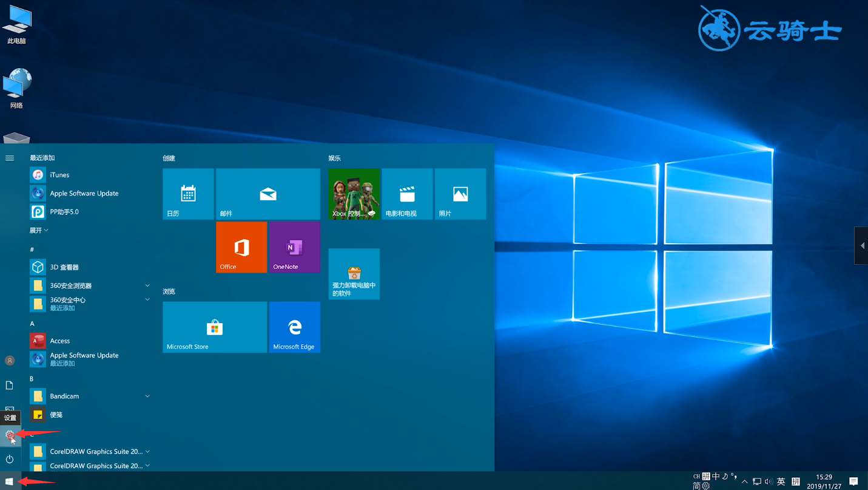Select 此电脑 desktop icon
This screenshot has width=868, height=490.
(x=16, y=26)
